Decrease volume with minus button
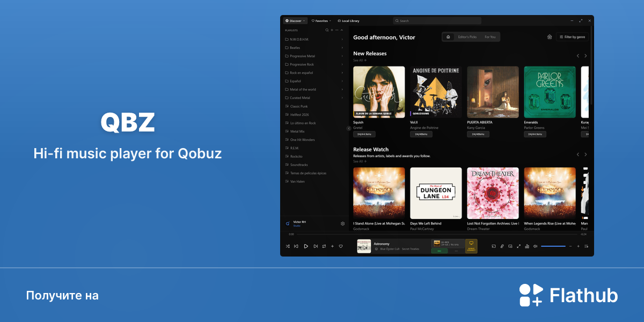This screenshot has height=322, width=644. (x=571, y=246)
